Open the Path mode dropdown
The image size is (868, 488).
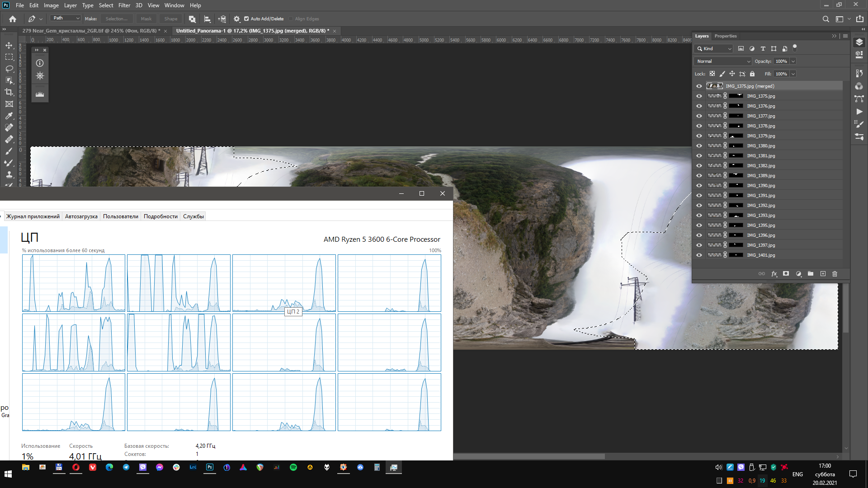coord(66,18)
